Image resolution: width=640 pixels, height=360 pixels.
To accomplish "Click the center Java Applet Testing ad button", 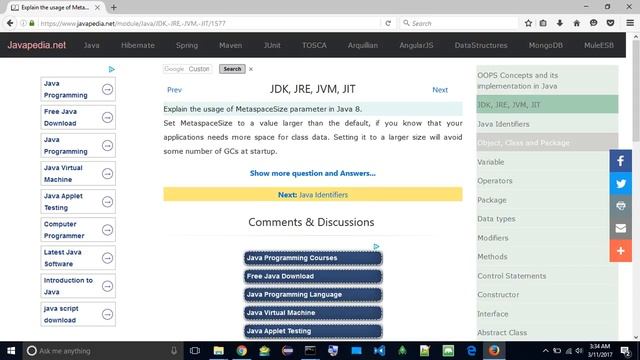I will (313, 331).
